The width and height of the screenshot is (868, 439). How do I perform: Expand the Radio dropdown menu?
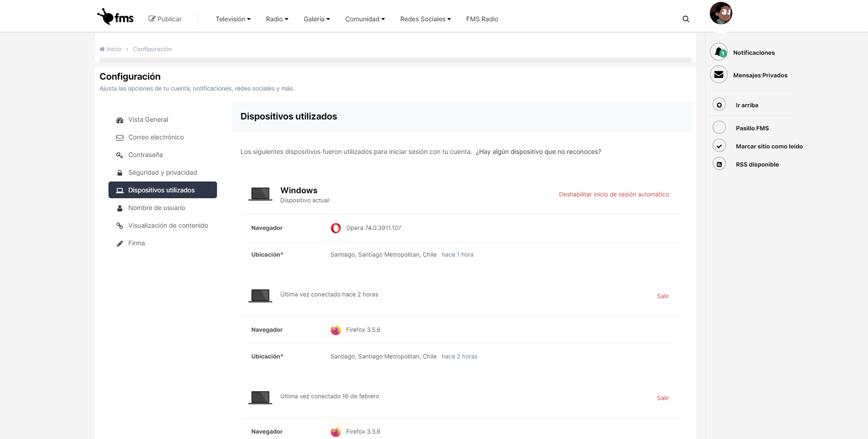click(277, 19)
